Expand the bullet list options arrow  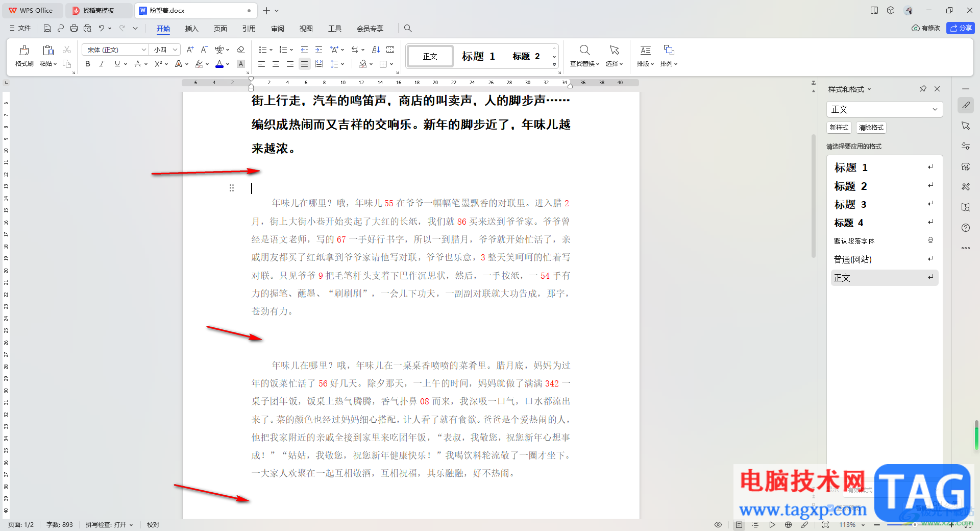point(271,50)
